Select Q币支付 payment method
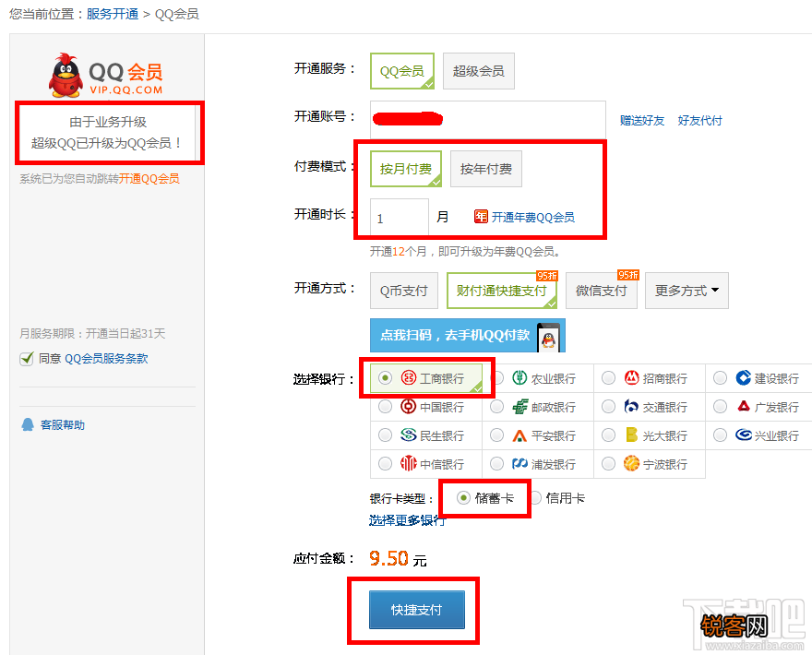This screenshot has height=655, width=812. (404, 291)
